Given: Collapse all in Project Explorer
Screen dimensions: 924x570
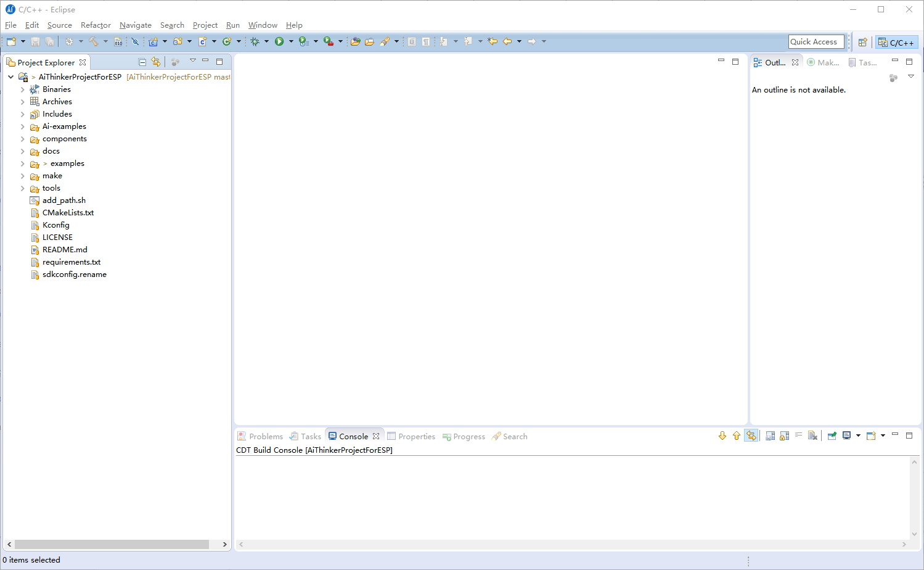Looking at the screenshot, I should [x=142, y=62].
